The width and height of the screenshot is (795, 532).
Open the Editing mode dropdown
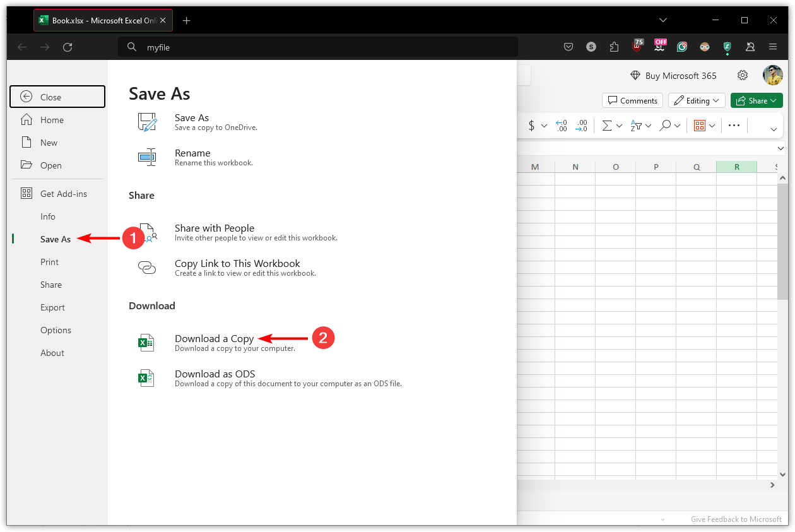coord(697,100)
